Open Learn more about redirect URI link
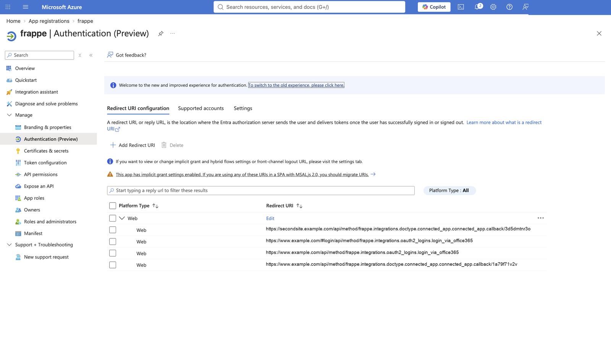This screenshot has height=364, width=611. pyautogui.click(x=504, y=123)
